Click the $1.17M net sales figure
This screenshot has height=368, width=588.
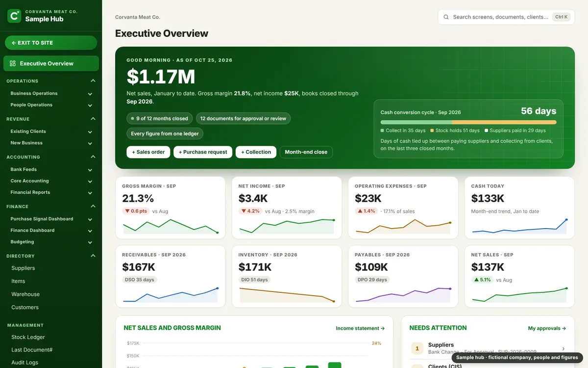161,77
